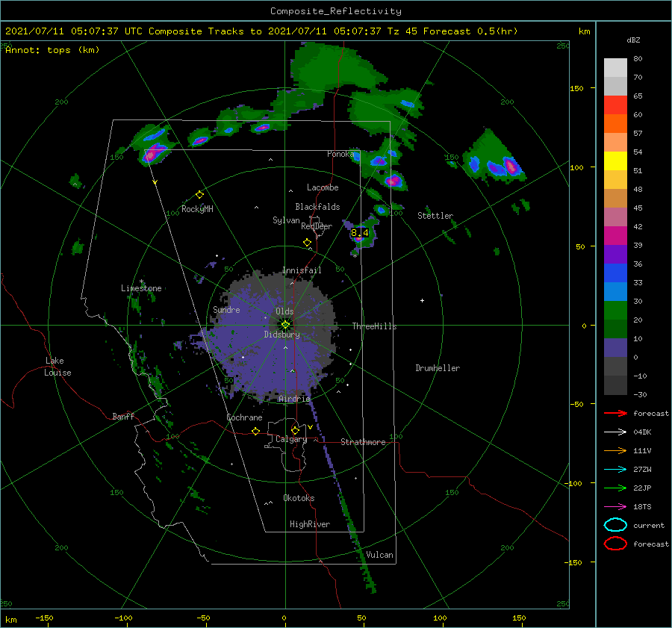Click the yellow radar center marker at Olds

click(x=285, y=325)
